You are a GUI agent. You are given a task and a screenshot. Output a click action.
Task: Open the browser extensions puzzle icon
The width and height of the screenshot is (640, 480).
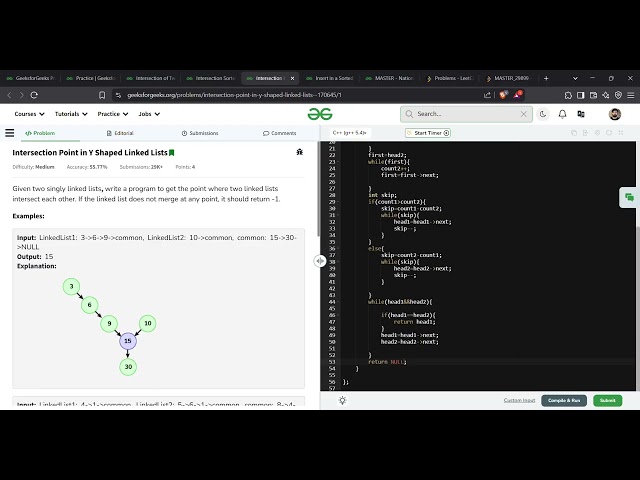[568, 95]
